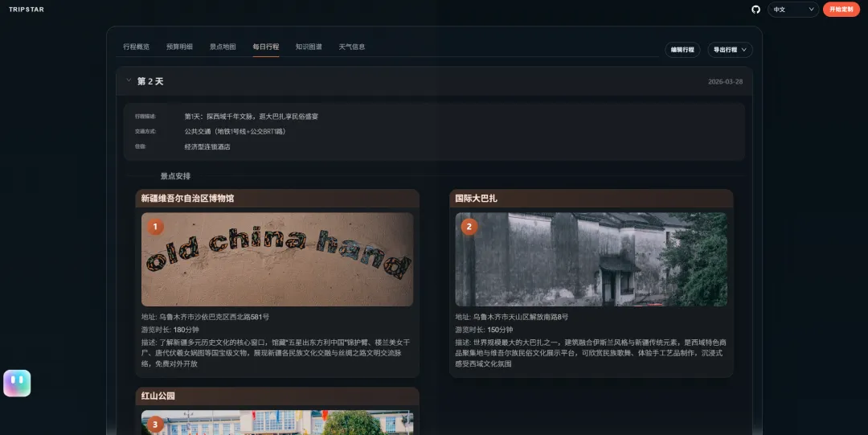The width and height of the screenshot is (868, 435).
Task: Click the number 3 badge on 红山公园 photo
Action: coord(155,425)
